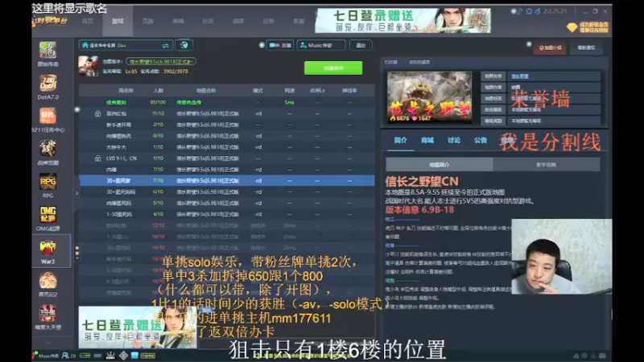This screenshot has height=362, width=644.
Task: Open the highlighted second top navigation tab
Action: [x=118, y=22]
